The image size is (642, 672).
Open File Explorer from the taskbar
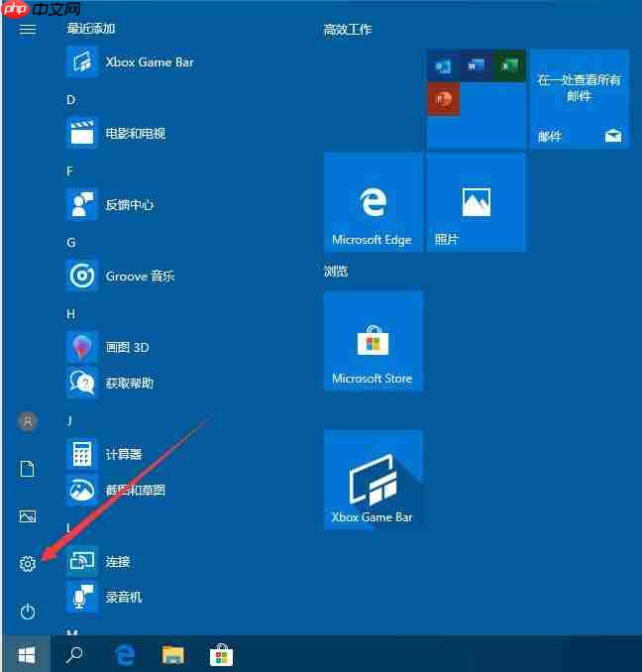173,655
